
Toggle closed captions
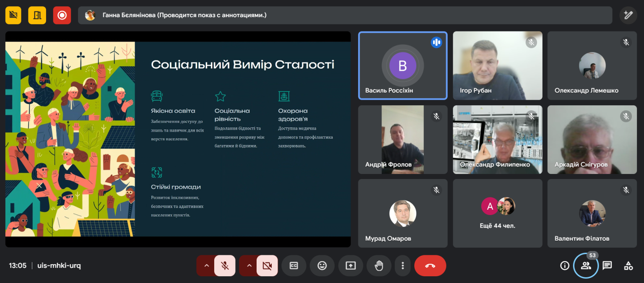pos(293,265)
